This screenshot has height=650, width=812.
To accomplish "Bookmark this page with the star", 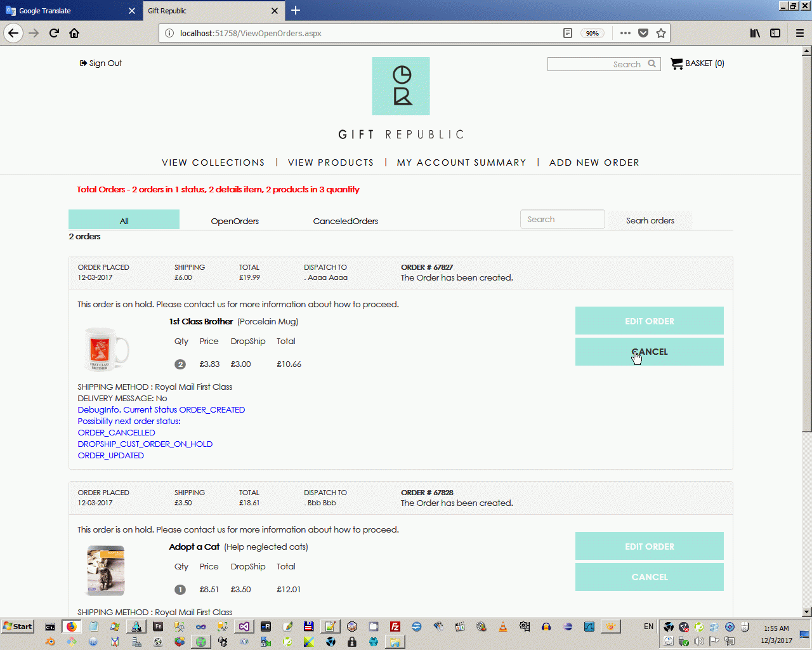I will point(661,33).
